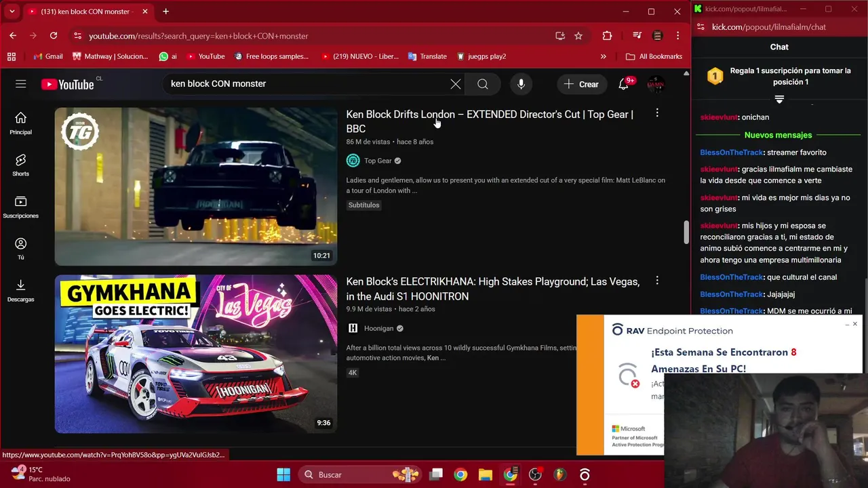Expand Kick chat leaderboard arrow

[x=779, y=100]
